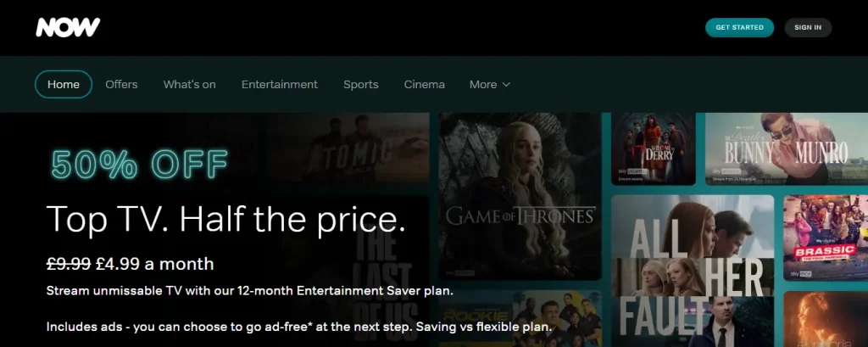868x347 pixels.
Task: Open the Euphoria thumbnail at bottom right
Action: coord(826,319)
